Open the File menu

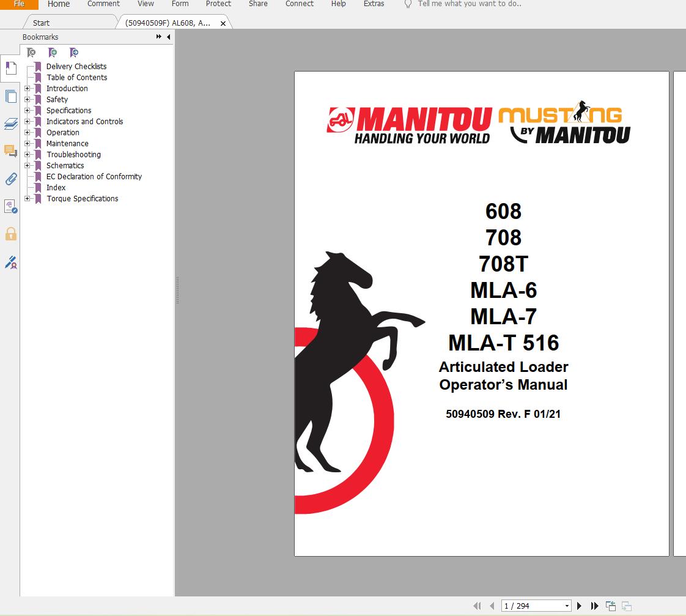[19, 4]
